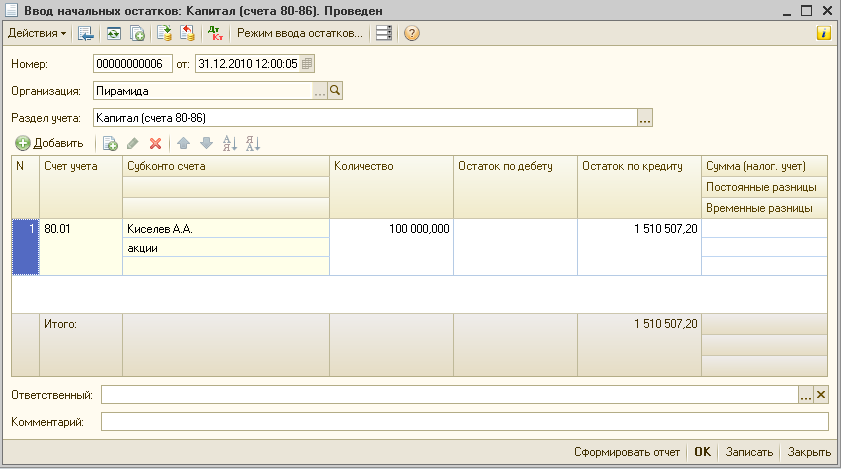Click the Добавить button to add a row
The width and height of the screenshot is (841, 469).
pos(50,144)
